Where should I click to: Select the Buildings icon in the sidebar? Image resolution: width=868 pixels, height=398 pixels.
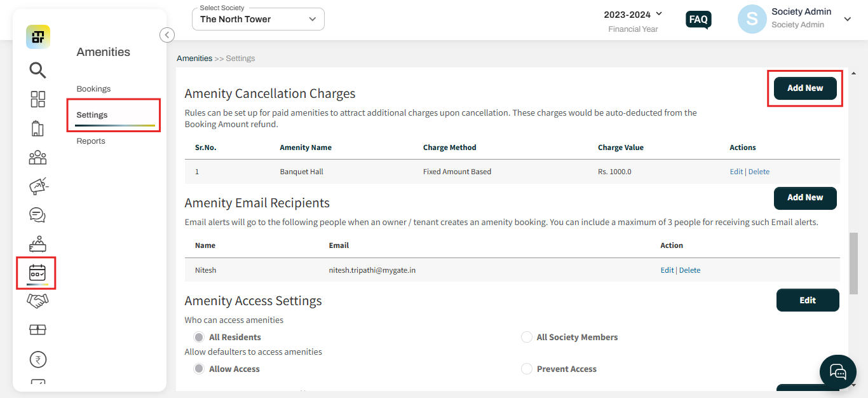(37, 128)
